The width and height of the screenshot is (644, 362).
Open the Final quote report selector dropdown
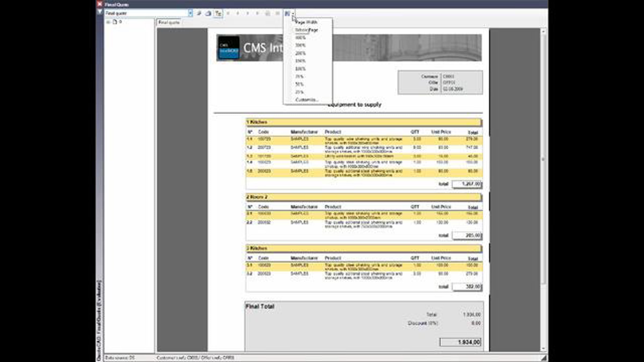tap(190, 13)
